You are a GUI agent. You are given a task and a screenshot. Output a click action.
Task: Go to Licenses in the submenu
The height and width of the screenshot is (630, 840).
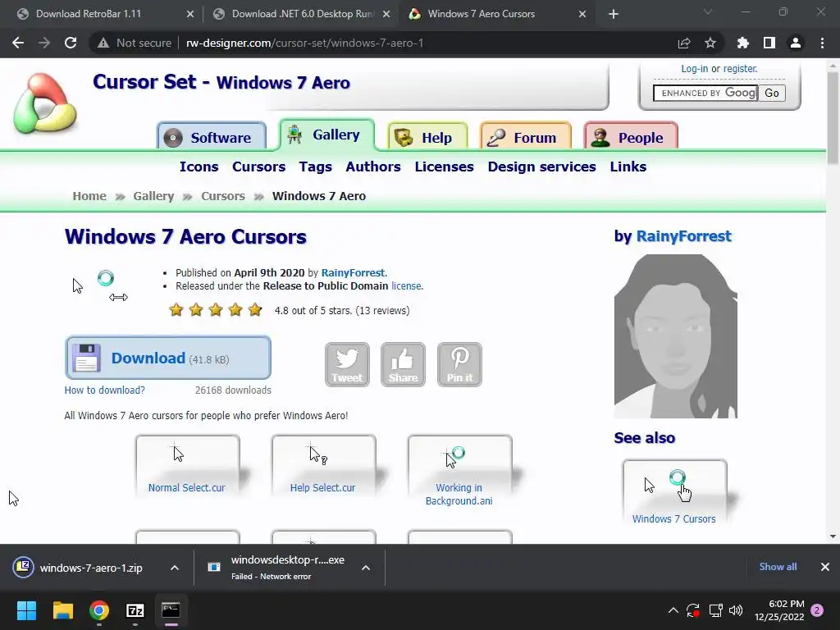[444, 167]
